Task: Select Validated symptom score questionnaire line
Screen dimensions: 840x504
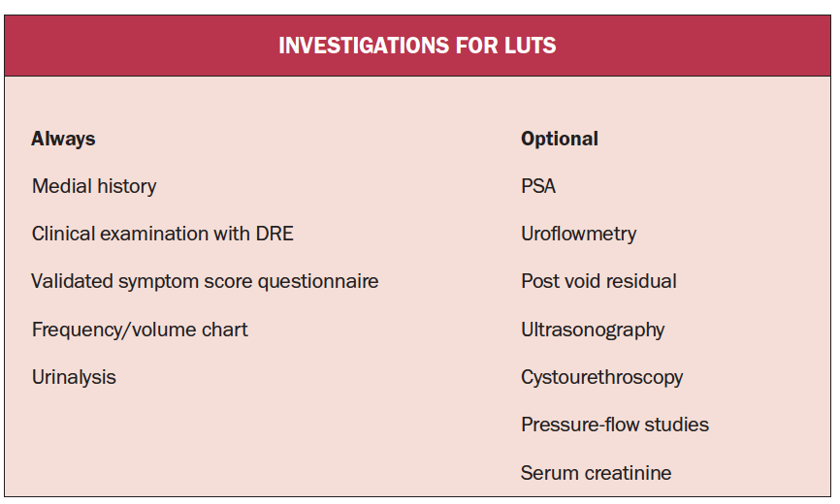Action: coord(205,281)
